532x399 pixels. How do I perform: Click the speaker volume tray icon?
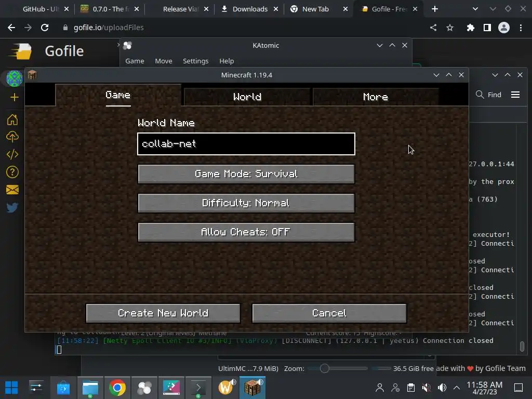click(442, 388)
